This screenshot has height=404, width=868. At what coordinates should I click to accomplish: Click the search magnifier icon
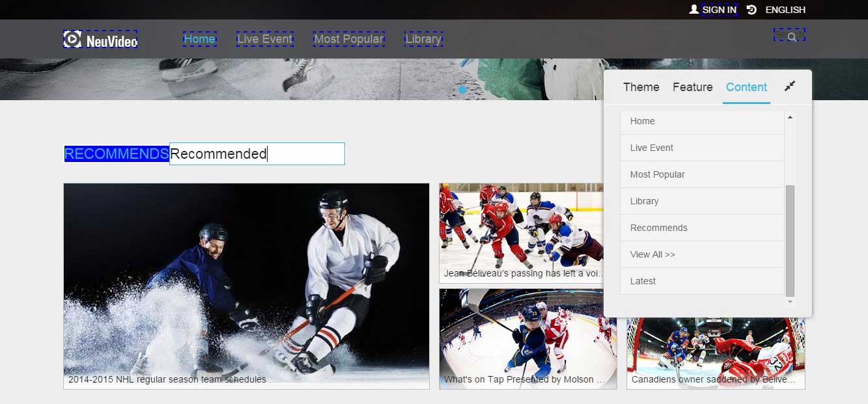click(792, 37)
